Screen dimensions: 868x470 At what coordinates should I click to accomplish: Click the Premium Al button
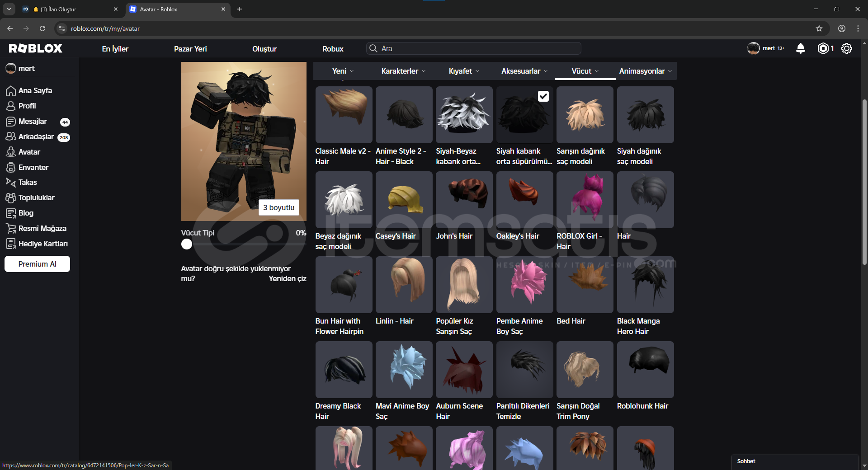click(37, 264)
